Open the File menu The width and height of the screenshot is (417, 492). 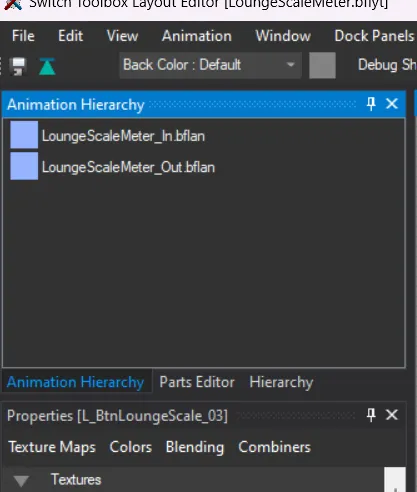(23, 36)
